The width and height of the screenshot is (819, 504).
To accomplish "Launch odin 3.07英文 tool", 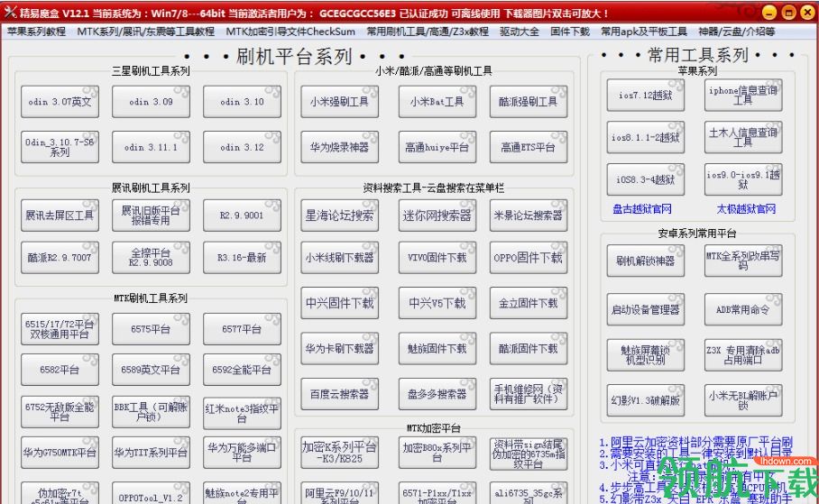I will (60, 101).
